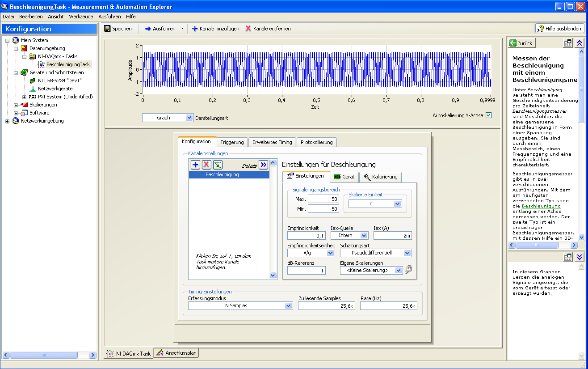This screenshot has height=369, width=588.
Task: Click the help pane vertical scrollbar thumb
Action: pos(581,89)
